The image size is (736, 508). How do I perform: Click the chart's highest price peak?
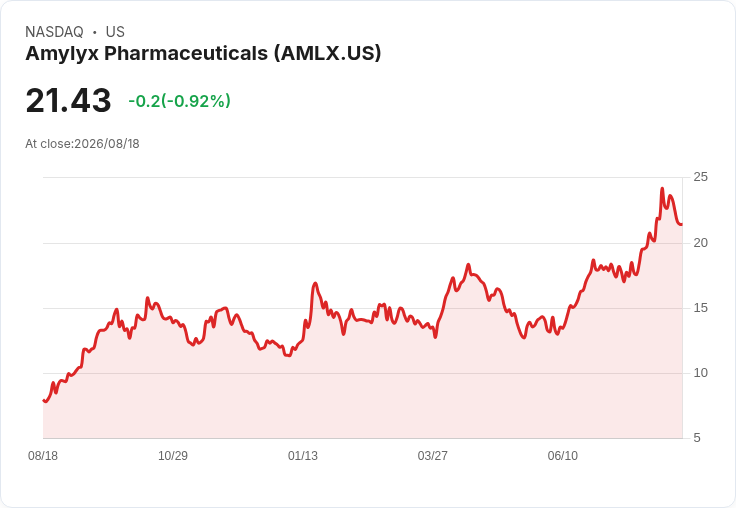coord(662,188)
